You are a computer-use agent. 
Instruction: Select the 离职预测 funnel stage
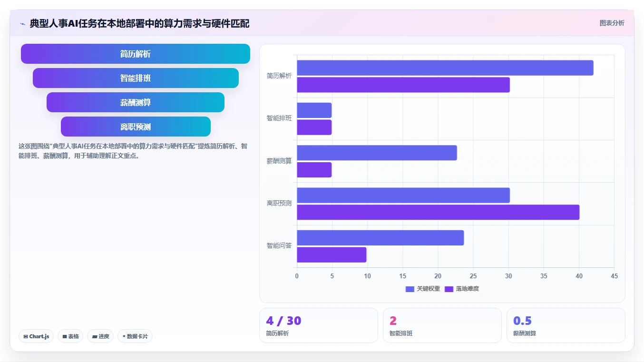point(136,127)
